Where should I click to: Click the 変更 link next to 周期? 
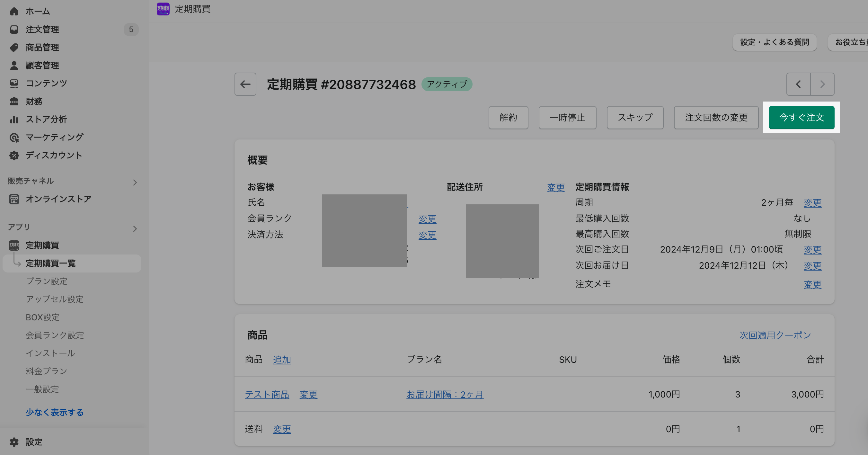[x=812, y=202]
